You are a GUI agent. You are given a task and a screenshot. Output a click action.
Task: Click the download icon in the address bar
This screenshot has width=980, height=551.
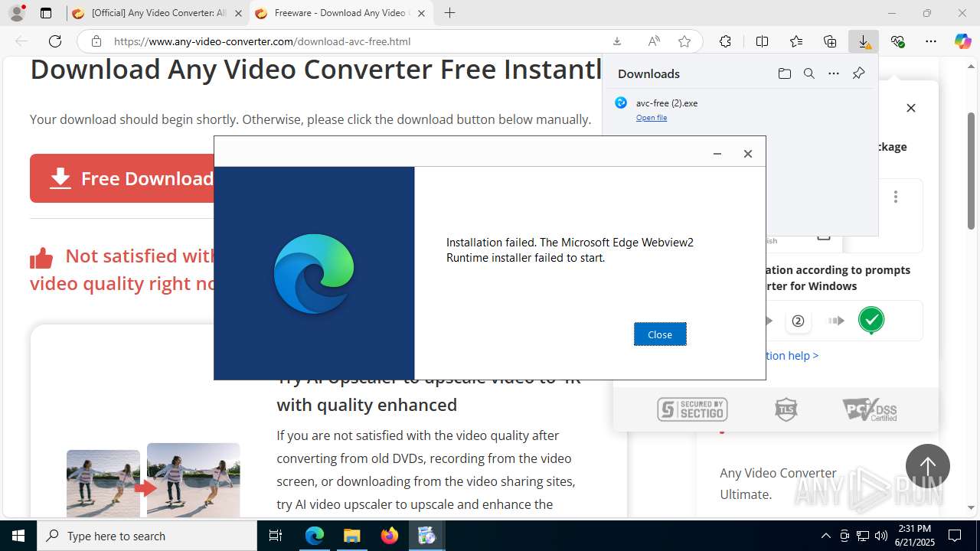617,41
